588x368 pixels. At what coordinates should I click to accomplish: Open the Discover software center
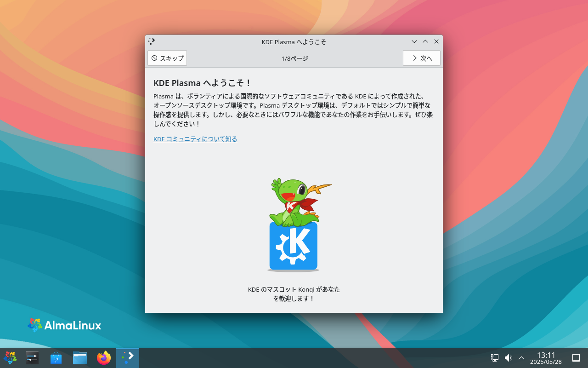(x=56, y=357)
